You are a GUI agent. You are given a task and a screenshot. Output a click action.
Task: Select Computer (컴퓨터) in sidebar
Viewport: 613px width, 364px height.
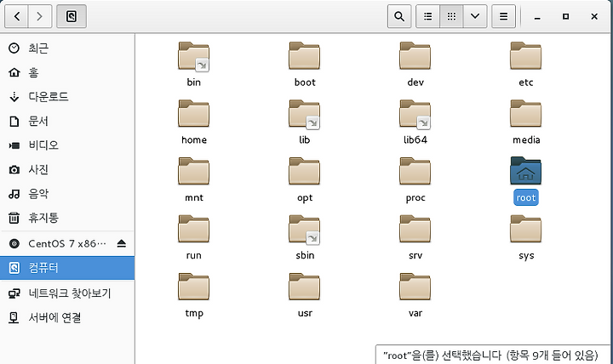pyautogui.click(x=67, y=268)
